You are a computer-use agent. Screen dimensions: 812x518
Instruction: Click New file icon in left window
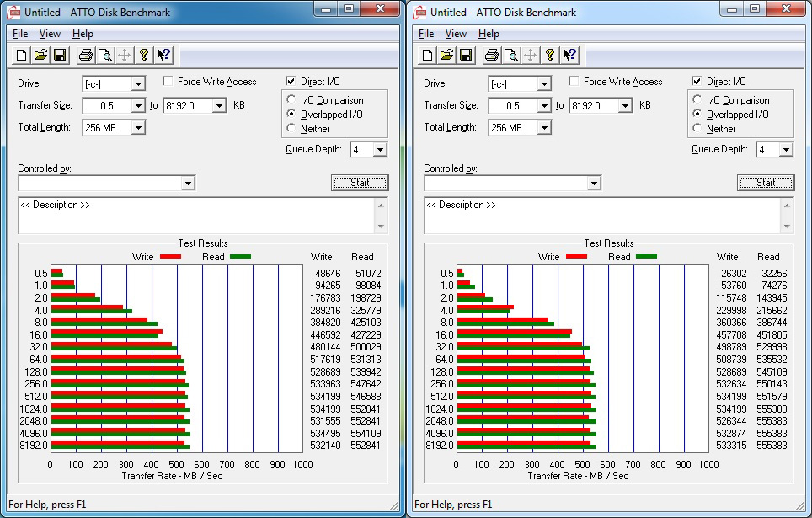[x=22, y=55]
